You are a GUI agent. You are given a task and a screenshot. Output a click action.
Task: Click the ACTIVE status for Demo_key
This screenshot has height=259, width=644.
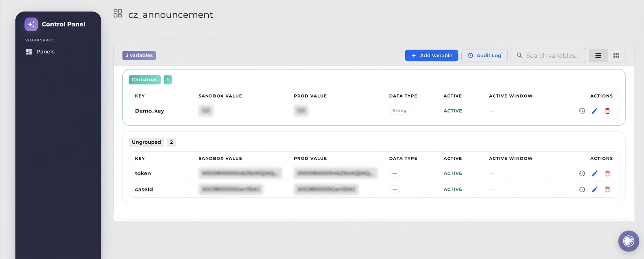[x=453, y=111]
